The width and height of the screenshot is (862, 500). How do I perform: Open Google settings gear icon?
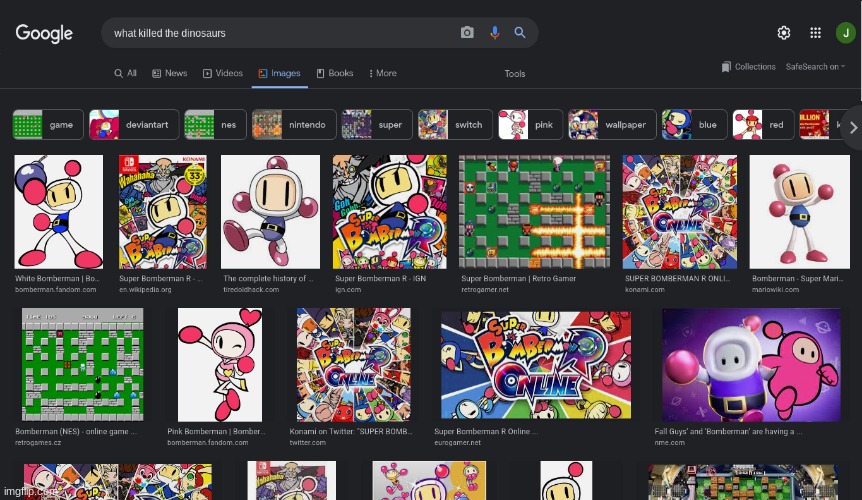point(784,33)
